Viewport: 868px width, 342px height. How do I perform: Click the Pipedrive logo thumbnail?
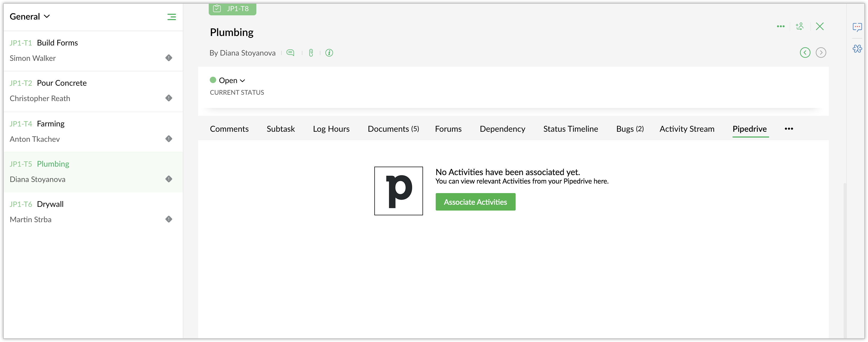398,191
